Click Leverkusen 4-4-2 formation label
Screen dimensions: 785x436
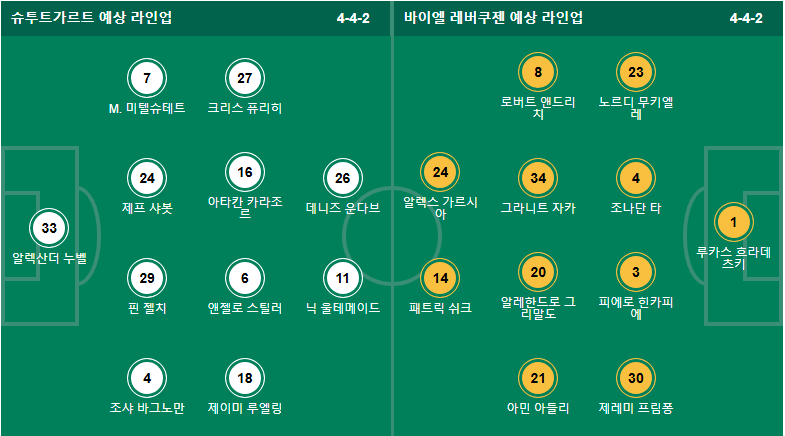pos(746,18)
